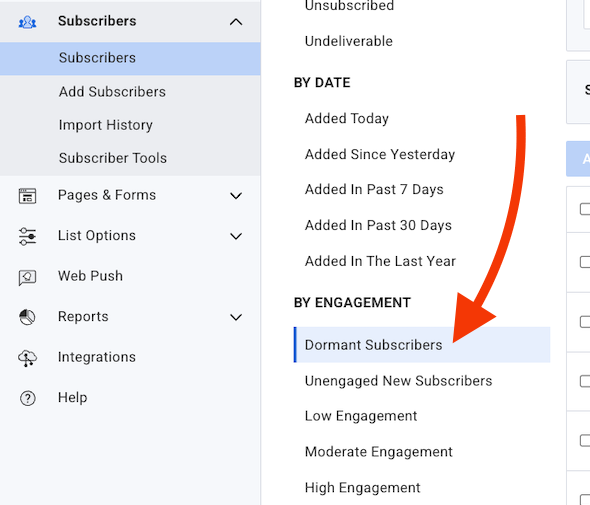Click the Pages & Forms page icon
Viewport: 590px width, 505px height.
[27, 196]
